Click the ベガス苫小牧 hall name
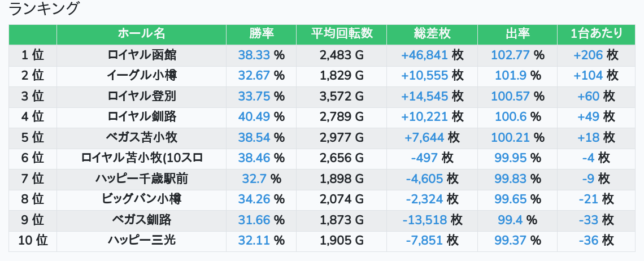The height and width of the screenshot is (261, 644). coord(141,137)
